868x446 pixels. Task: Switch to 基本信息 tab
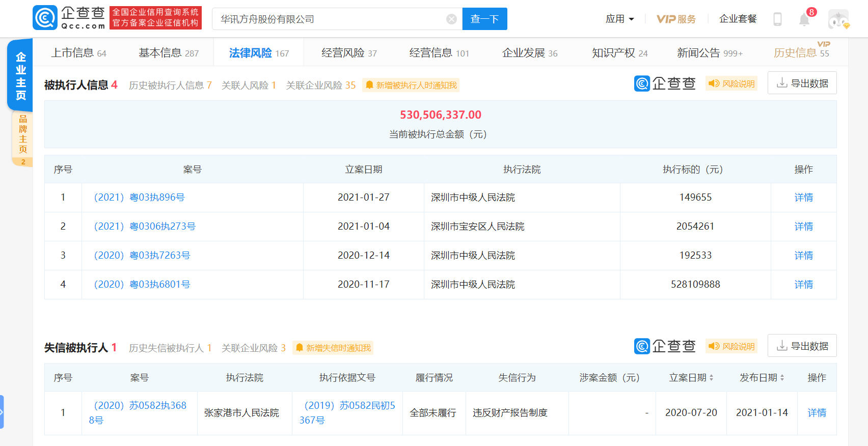169,52
